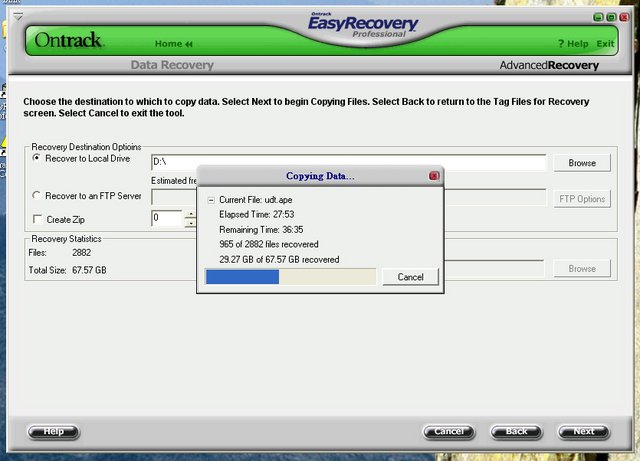Click Exit in the top green bar
640x461 pixels.
(x=605, y=44)
